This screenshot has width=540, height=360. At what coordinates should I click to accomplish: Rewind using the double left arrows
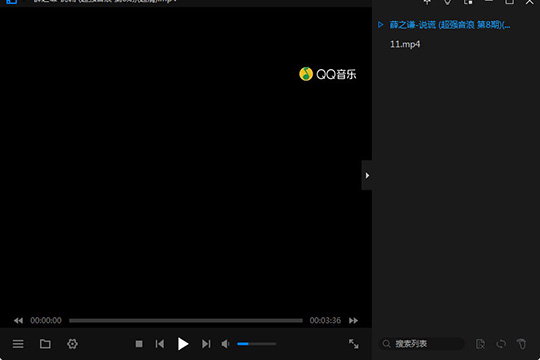point(18,321)
